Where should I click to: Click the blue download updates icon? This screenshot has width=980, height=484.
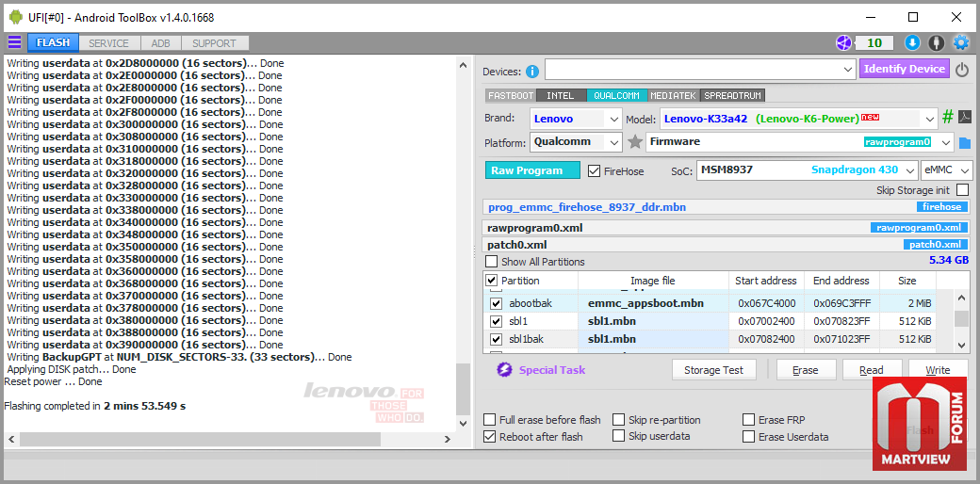click(912, 42)
